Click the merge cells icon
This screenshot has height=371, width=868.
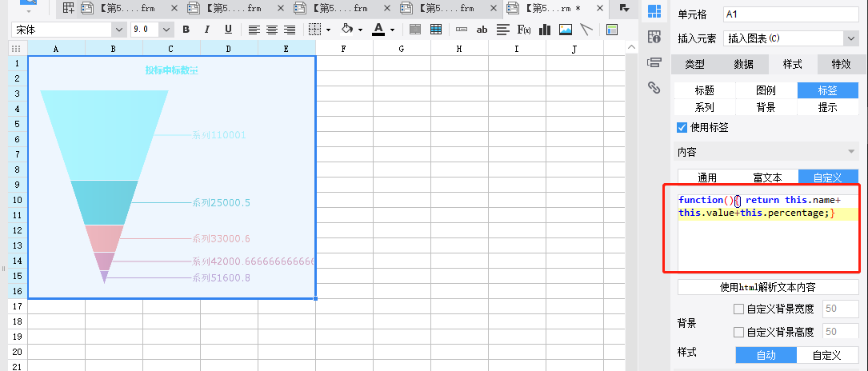pos(414,30)
